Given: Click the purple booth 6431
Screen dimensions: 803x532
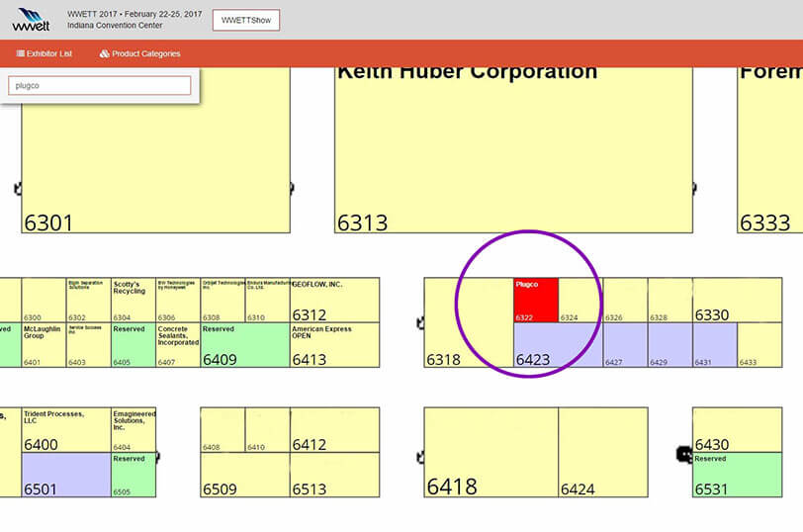Looking at the screenshot, I should pyautogui.click(x=715, y=344).
